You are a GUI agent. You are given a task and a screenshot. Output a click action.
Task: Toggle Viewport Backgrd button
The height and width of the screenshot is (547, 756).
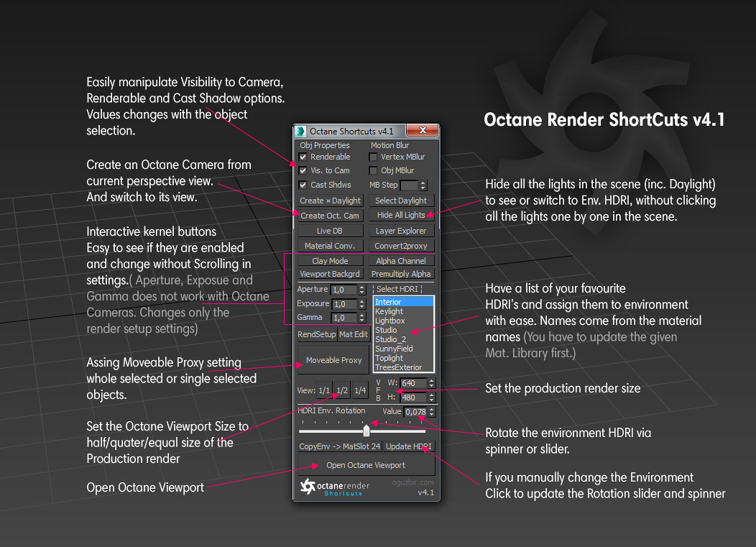point(330,273)
